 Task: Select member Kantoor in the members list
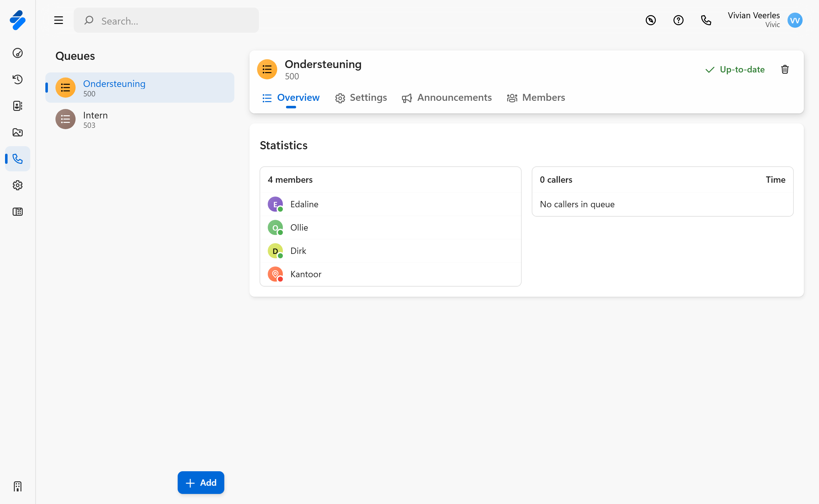[305, 274]
